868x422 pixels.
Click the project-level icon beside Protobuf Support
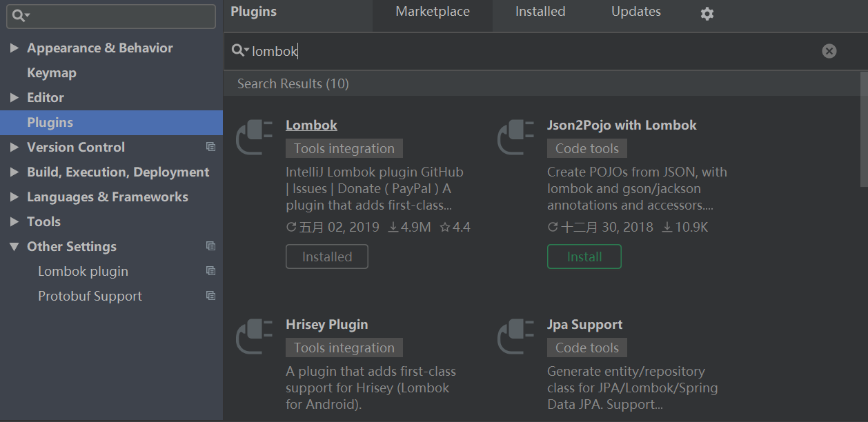(x=211, y=296)
